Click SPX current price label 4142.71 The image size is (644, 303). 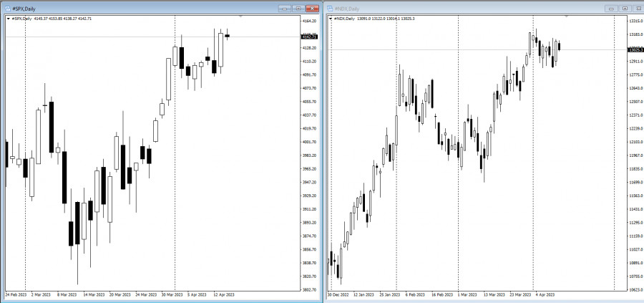click(x=309, y=37)
